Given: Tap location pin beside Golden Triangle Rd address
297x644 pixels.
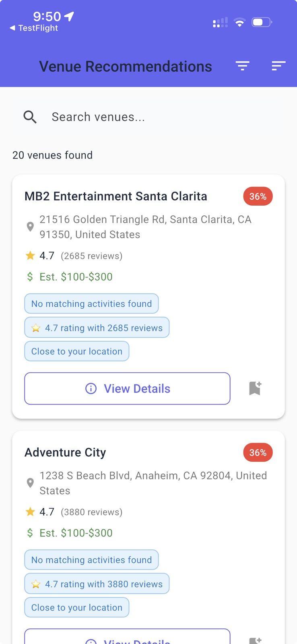Looking at the screenshot, I should [30, 227].
